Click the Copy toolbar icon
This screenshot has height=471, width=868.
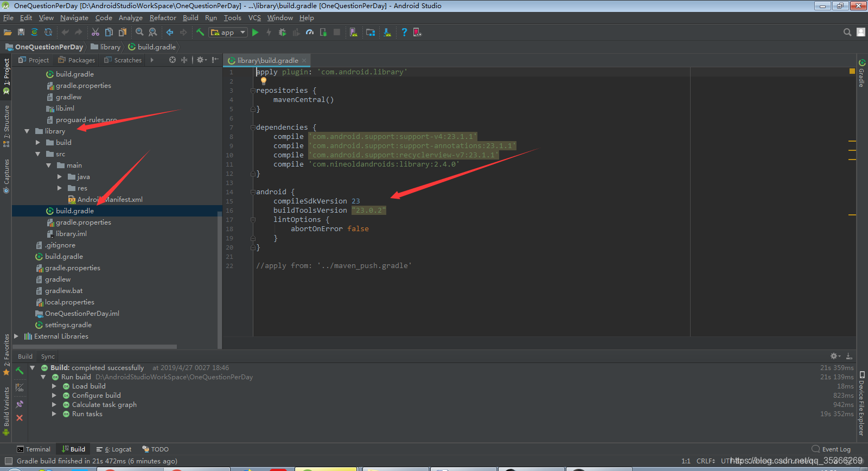[x=109, y=33]
